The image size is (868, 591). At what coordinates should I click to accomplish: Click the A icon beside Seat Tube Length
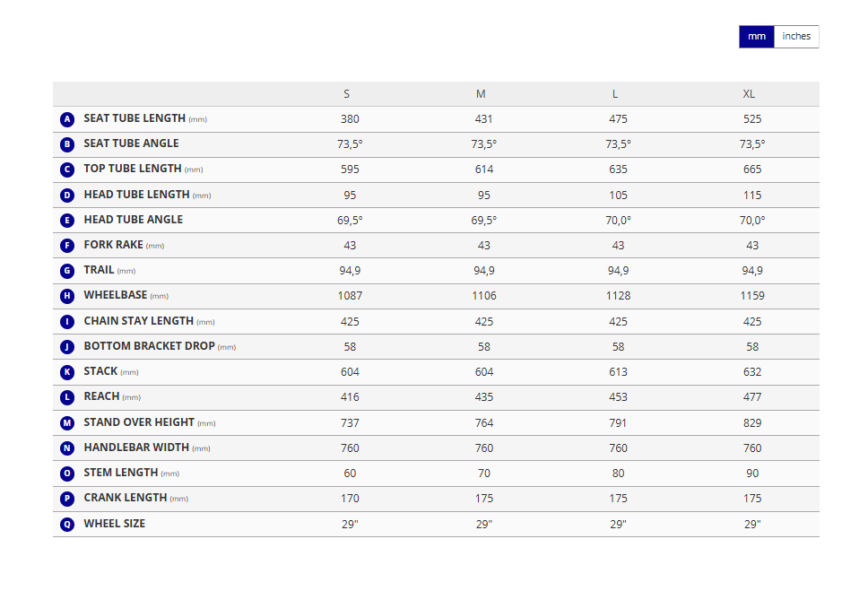click(67, 119)
